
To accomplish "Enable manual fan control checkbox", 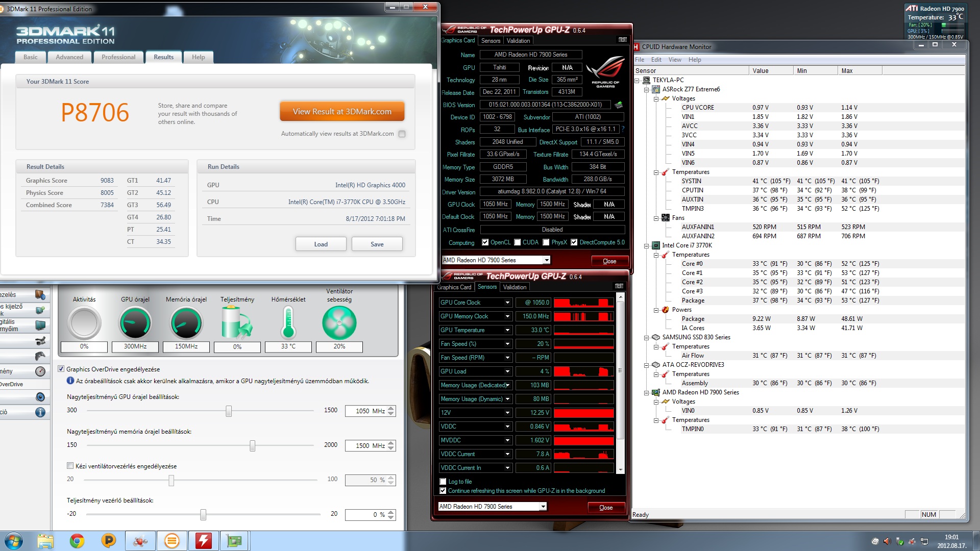I will click(70, 466).
